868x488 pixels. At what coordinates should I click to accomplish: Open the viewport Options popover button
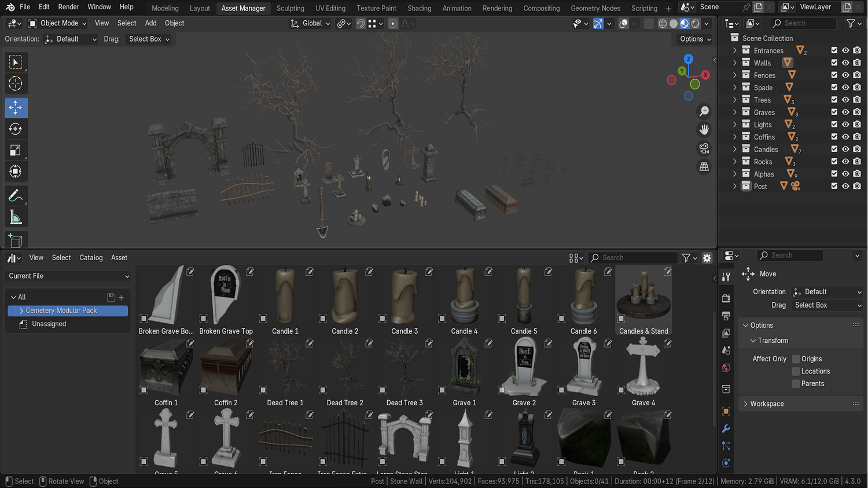click(x=695, y=39)
